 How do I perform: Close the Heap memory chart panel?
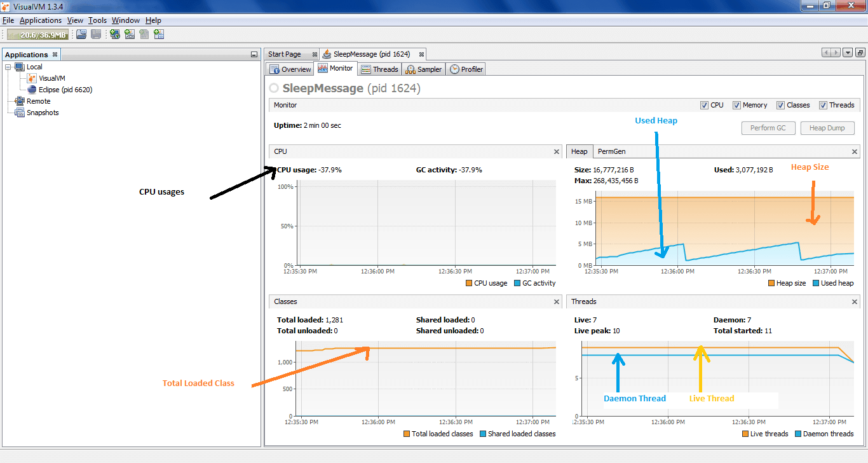854,151
